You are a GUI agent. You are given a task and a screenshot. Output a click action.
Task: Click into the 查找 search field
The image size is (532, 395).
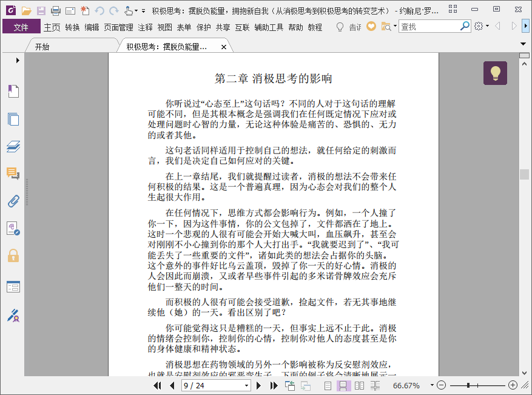point(429,27)
